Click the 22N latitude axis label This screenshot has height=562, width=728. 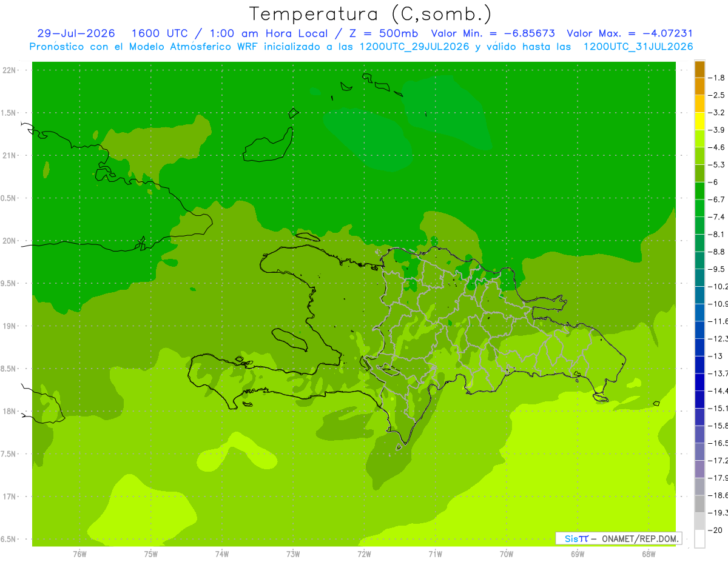coord(9,70)
